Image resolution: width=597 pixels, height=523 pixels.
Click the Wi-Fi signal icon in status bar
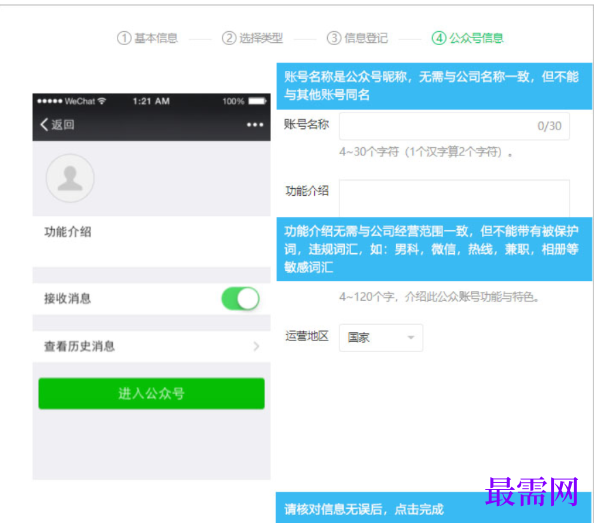click(102, 101)
